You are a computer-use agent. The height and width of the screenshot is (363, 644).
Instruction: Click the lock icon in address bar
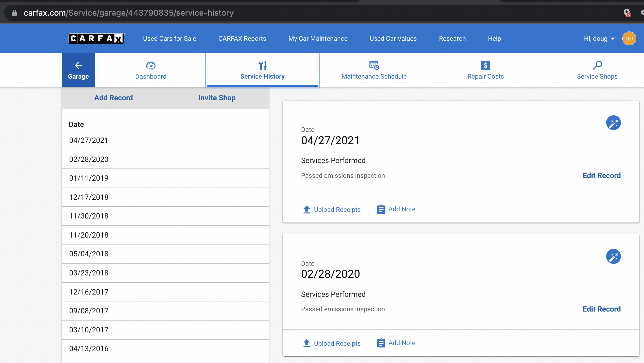14,13
